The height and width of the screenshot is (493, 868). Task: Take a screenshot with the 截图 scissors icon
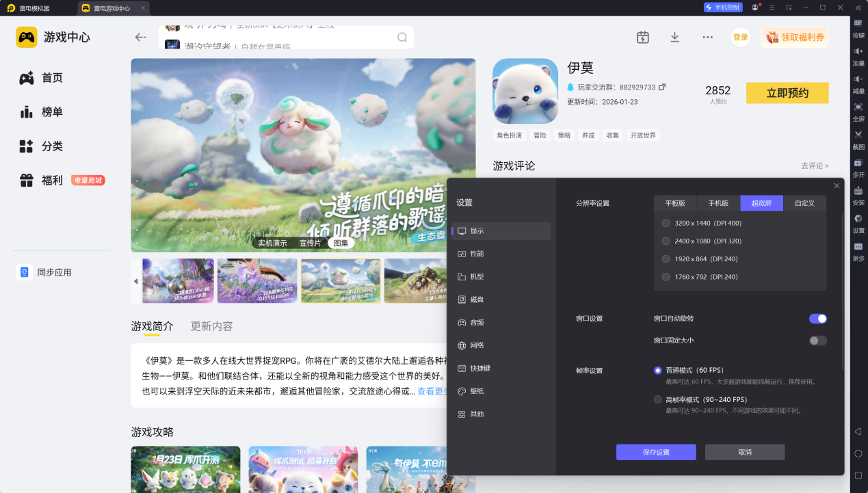[x=858, y=135]
